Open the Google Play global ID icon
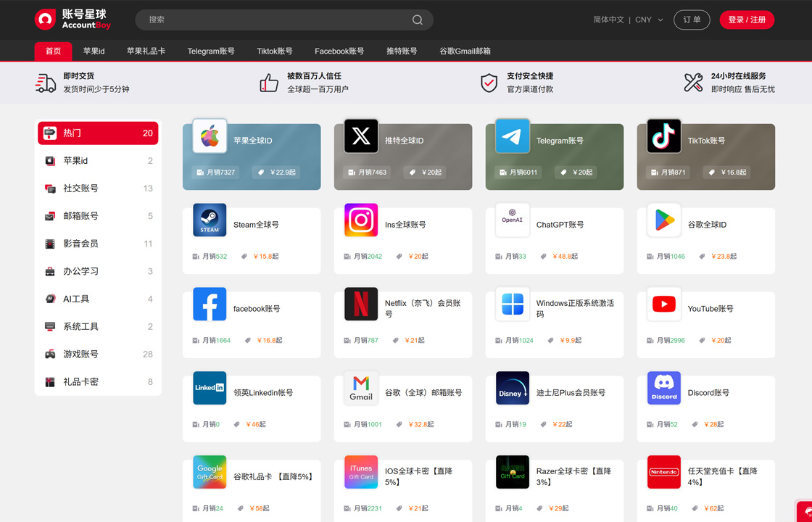The width and height of the screenshot is (812, 522). (x=664, y=220)
